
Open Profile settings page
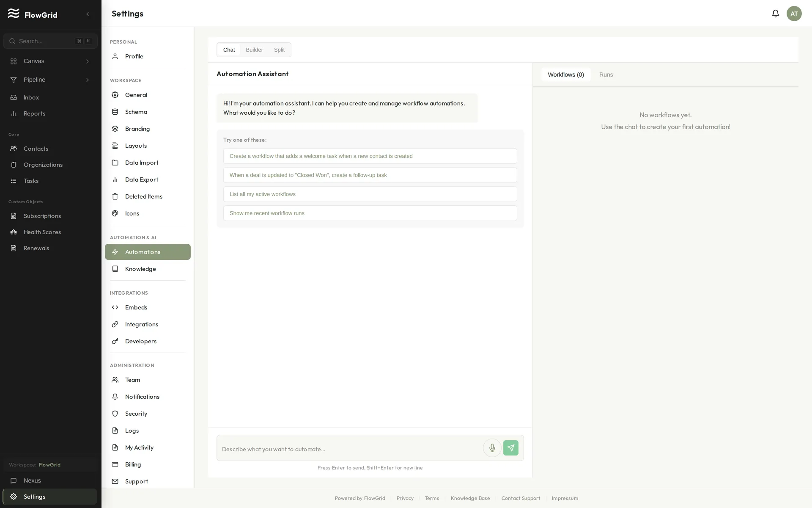[148, 56]
